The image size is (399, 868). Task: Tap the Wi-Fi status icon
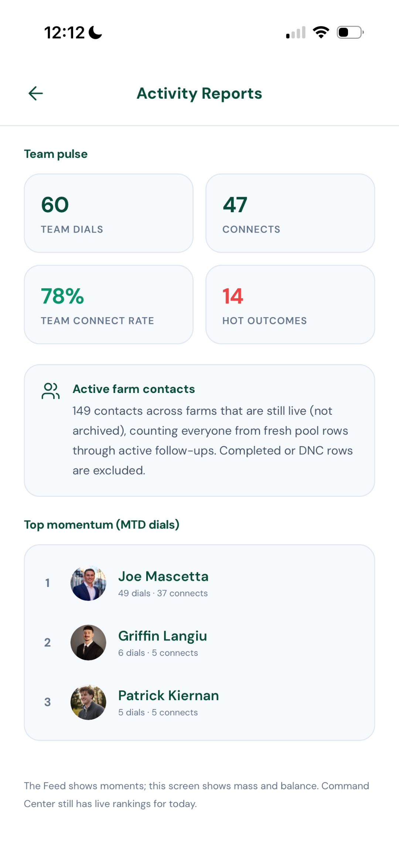point(320,32)
